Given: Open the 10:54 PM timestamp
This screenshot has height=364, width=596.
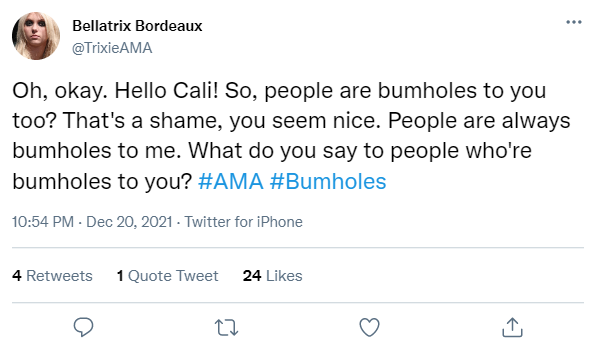Looking at the screenshot, I should [x=43, y=222].
